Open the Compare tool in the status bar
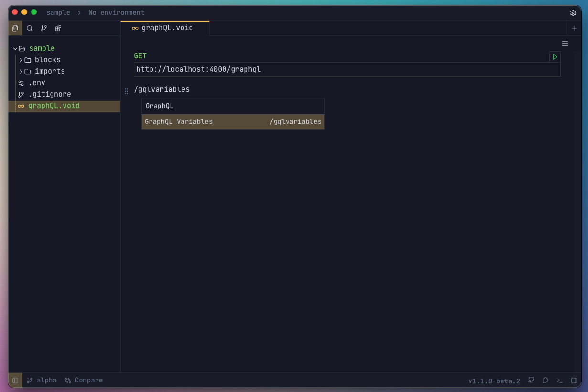This screenshot has width=588, height=392. [x=84, y=380]
